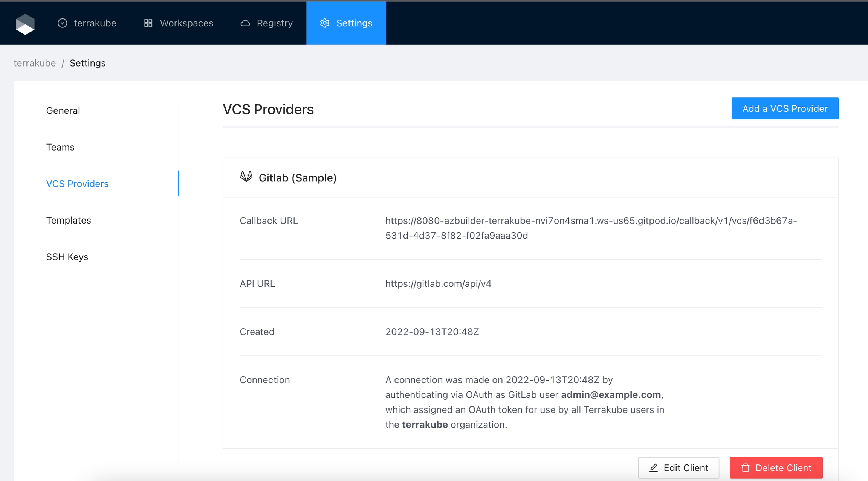Click the circle chevron icon beside terrakube
868x481 pixels.
point(63,23)
